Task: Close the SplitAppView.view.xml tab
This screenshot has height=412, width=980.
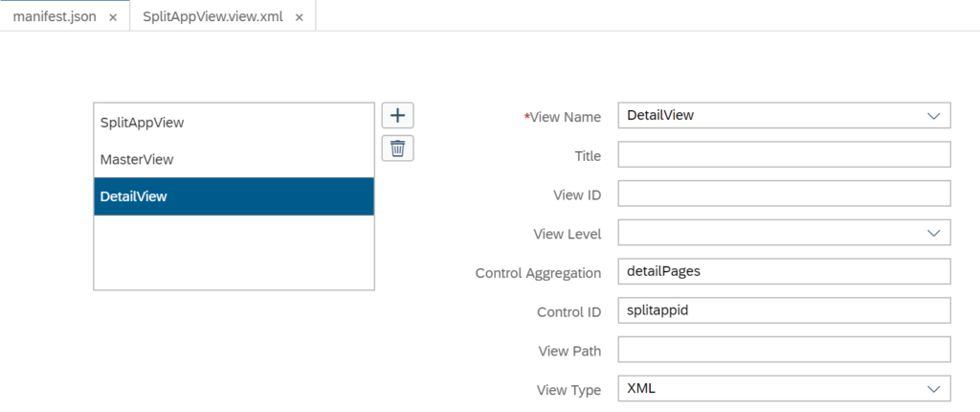Action: click(300, 17)
